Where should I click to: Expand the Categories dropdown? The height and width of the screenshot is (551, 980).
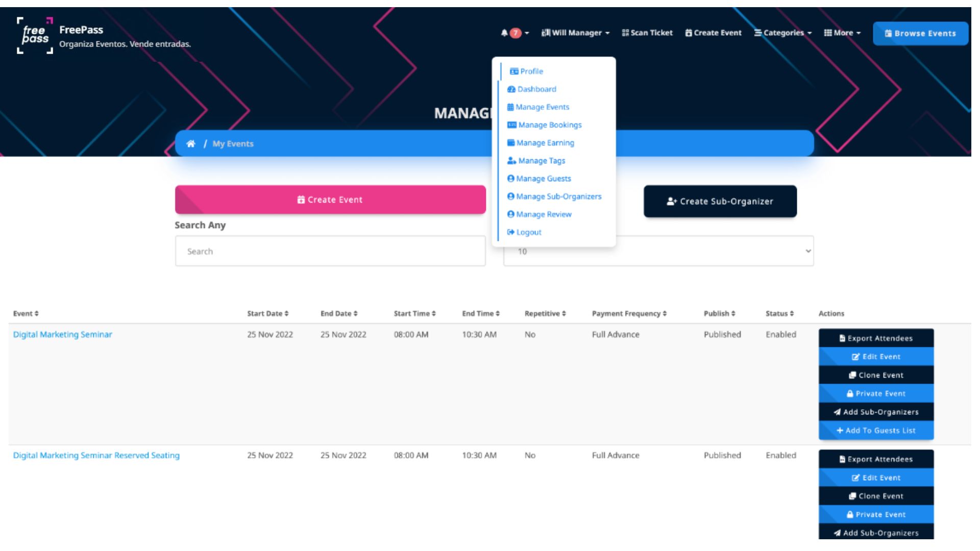point(782,33)
